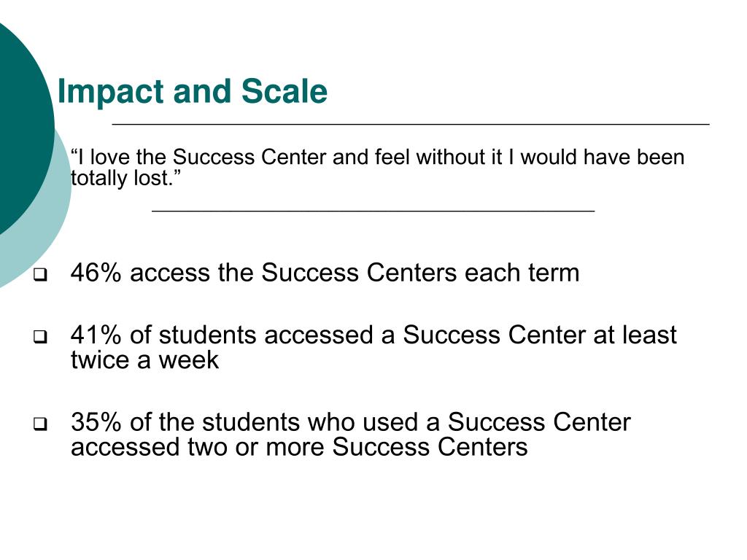Image resolution: width=747 pixels, height=560 pixels.
Task: Click the '41%' figure
Action: point(96,335)
